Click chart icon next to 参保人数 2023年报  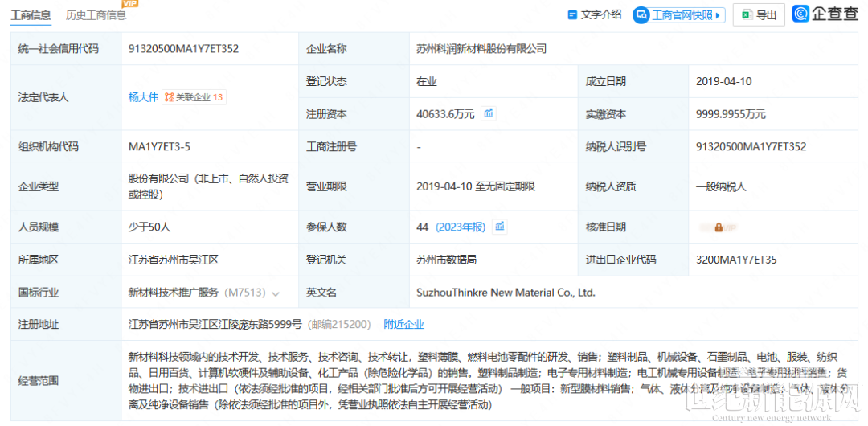coord(500,226)
